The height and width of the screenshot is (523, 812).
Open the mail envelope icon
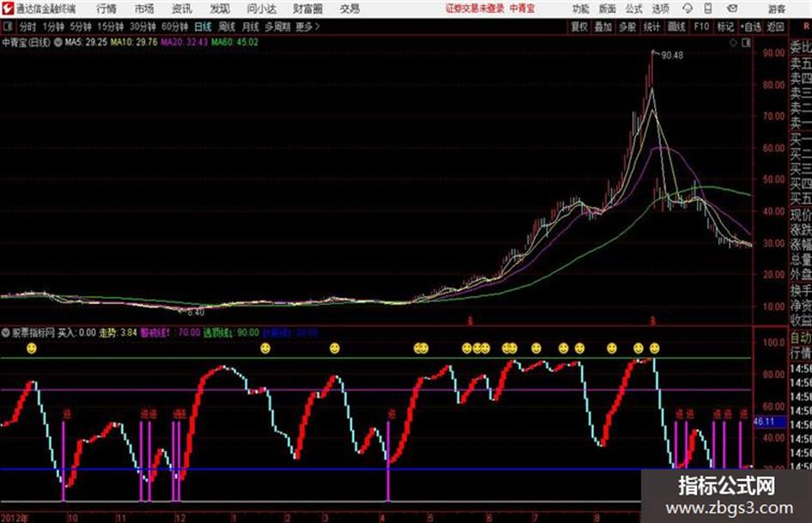[x=732, y=9]
